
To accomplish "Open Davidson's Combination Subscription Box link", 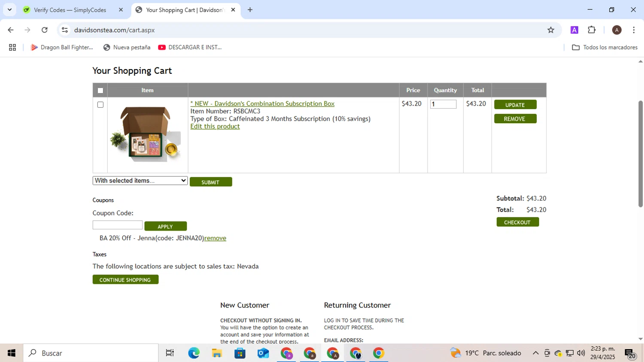I will [262, 103].
